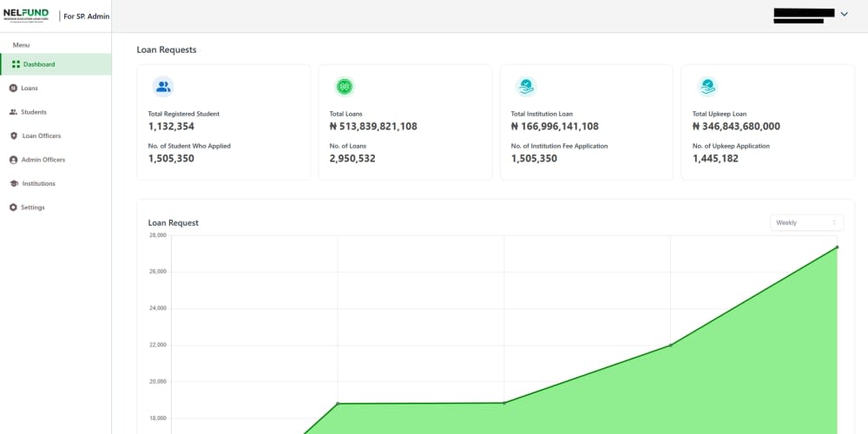Screen dimensions: 868x434
Task: Click the Total Upkeep Loan card icon
Action: pyautogui.click(x=707, y=86)
